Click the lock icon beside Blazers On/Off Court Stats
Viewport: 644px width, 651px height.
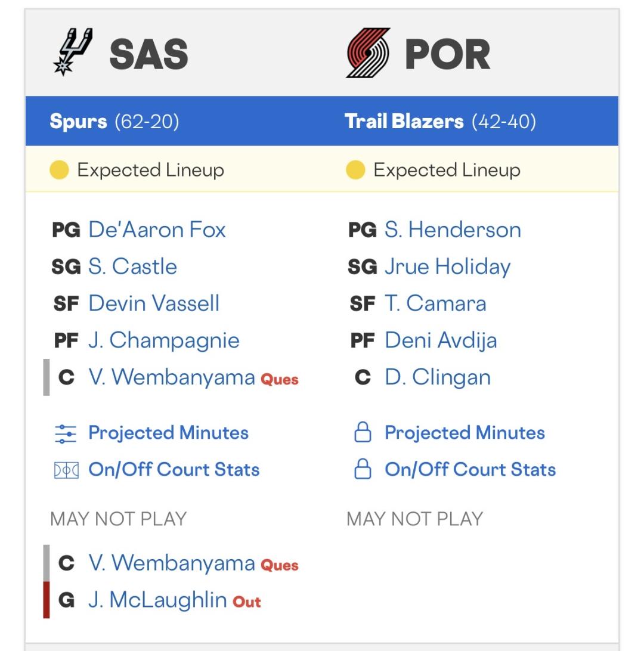tap(363, 470)
